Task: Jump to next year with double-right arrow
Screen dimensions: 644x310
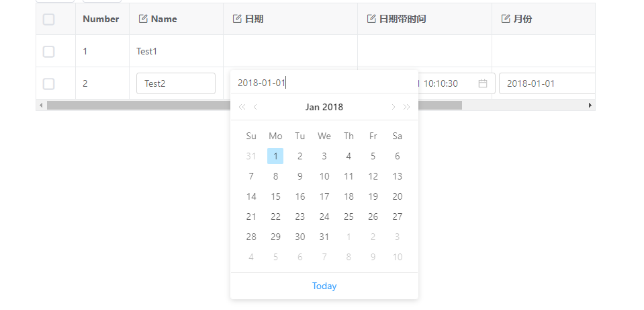Action: point(406,107)
